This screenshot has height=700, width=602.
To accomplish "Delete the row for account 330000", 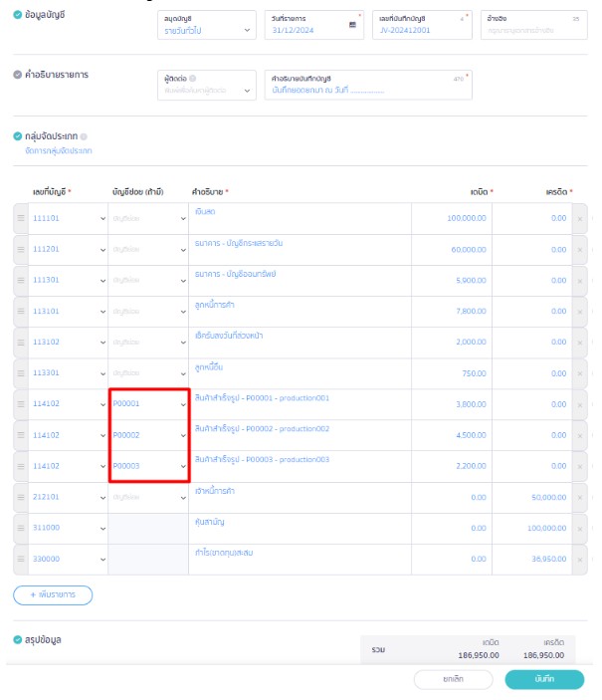I will pyautogui.click(x=580, y=560).
